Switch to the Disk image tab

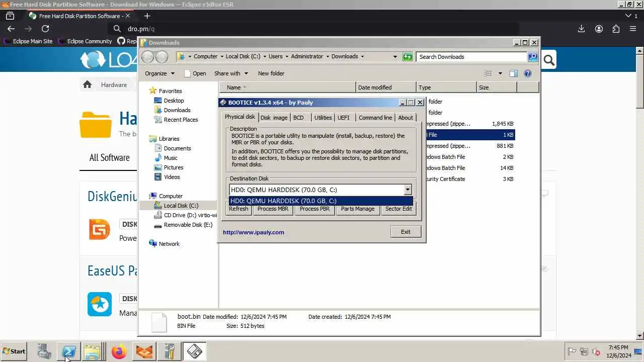coord(274,118)
